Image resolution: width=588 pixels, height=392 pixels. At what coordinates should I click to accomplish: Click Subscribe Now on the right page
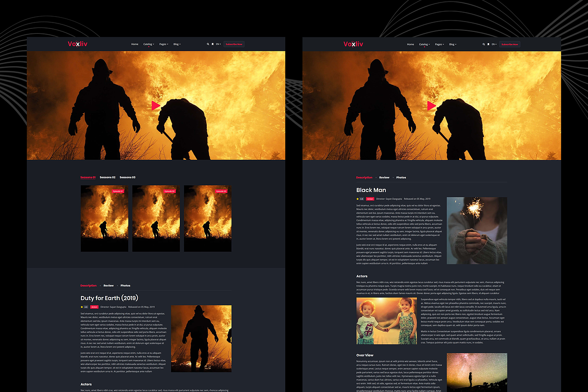pyautogui.click(x=510, y=44)
